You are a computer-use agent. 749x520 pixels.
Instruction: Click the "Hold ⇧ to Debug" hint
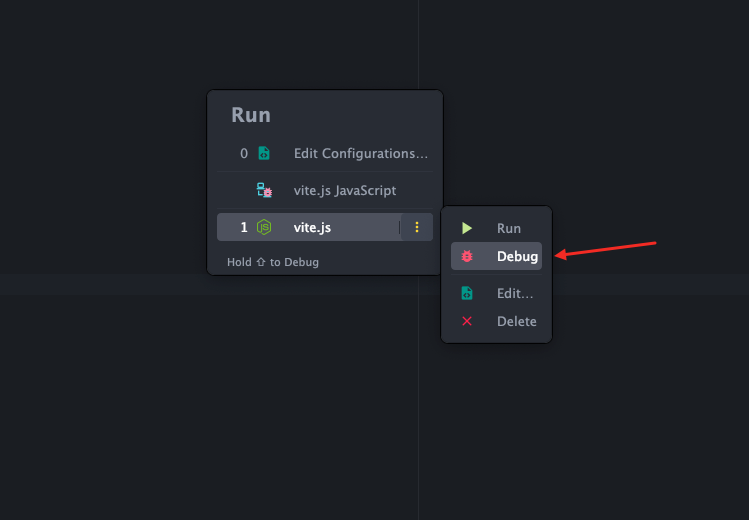click(273, 262)
